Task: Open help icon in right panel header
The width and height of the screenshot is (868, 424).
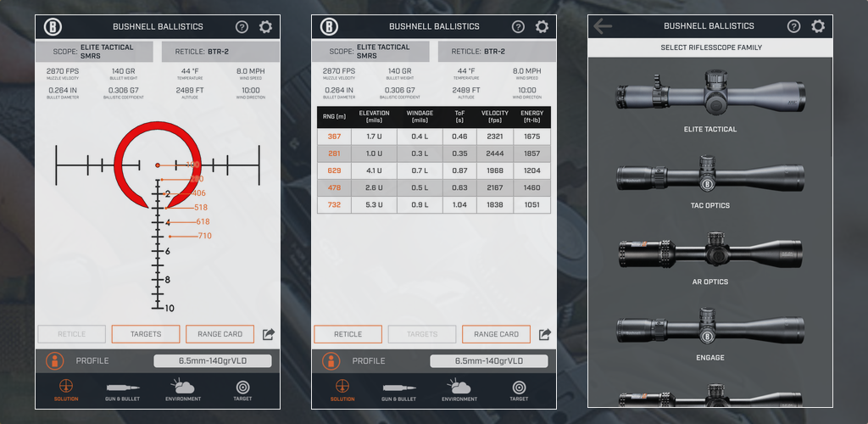Action: (x=793, y=26)
